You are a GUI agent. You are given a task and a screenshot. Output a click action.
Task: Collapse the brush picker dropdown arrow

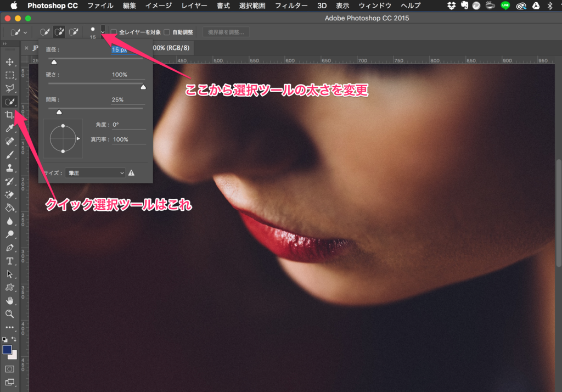point(103,32)
